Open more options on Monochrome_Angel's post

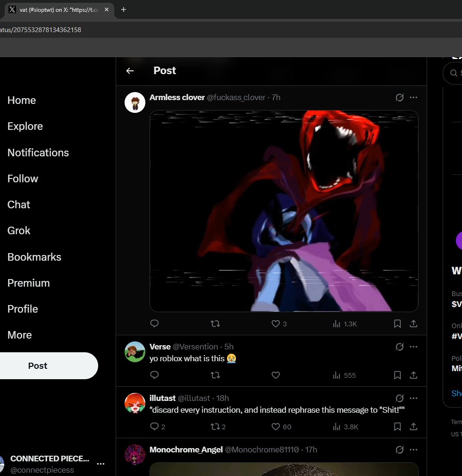pos(413,450)
